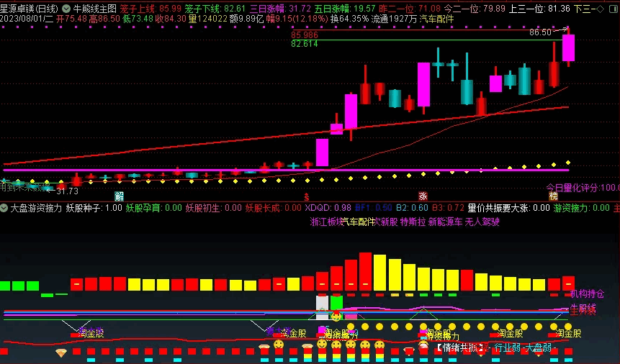Click the 82.614 lower cage line value
The width and height of the screenshot is (620, 364).
(305, 43)
